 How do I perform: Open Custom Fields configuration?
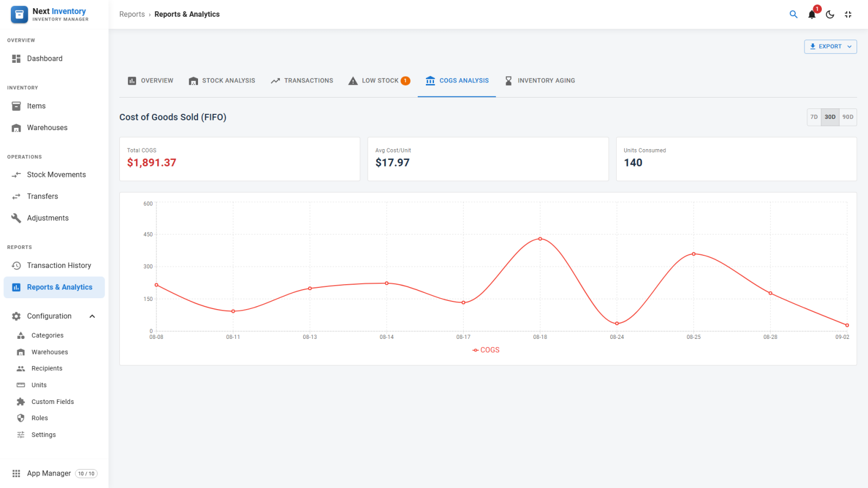[54, 402]
